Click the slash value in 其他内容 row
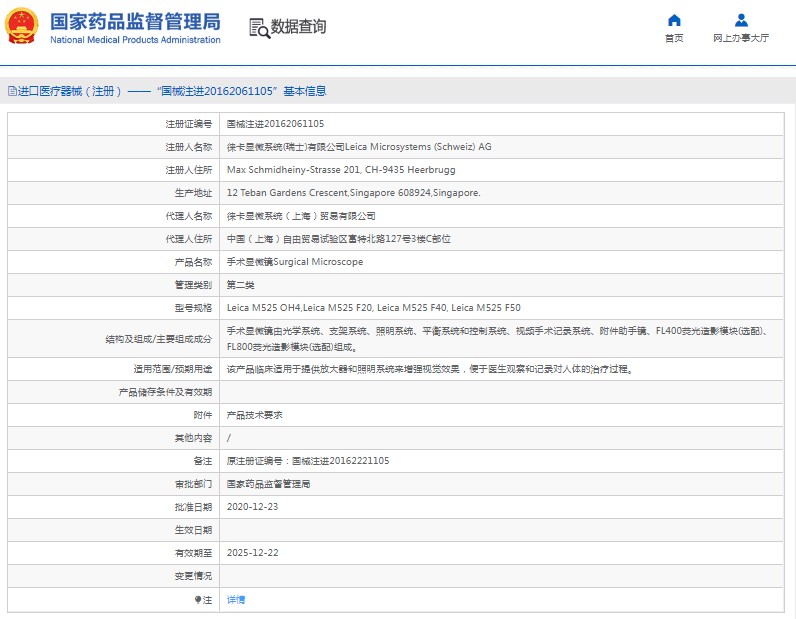Viewport: 796px width, 619px height. [x=228, y=438]
